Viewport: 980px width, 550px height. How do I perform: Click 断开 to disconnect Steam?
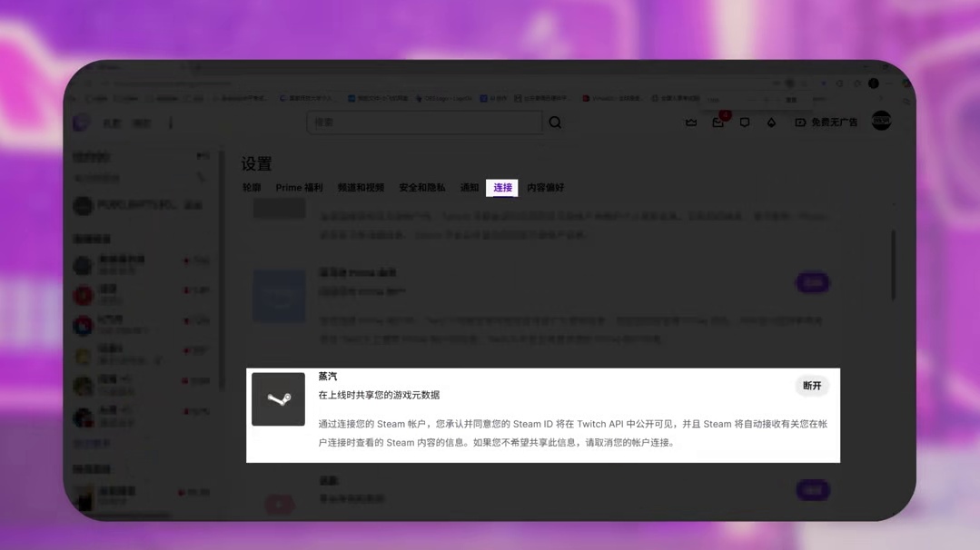pos(812,386)
